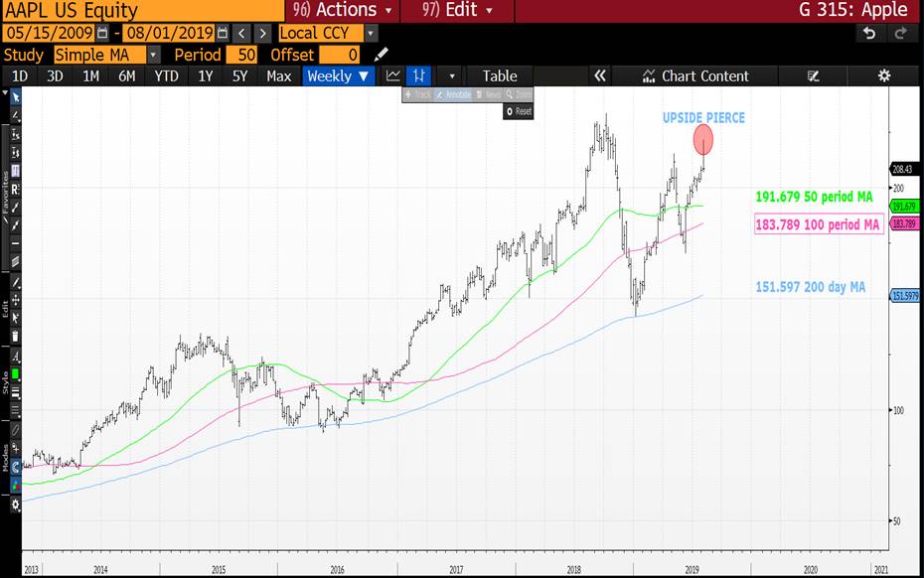Open the chart type dropdown arrow
This screenshot has width=924, height=578.
[x=452, y=76]
